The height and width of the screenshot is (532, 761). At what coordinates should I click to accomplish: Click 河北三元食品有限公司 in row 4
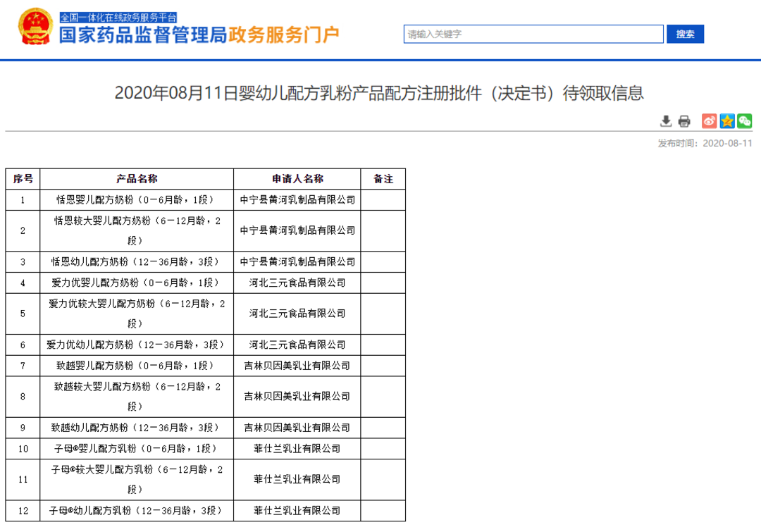[x=297, y=283]
